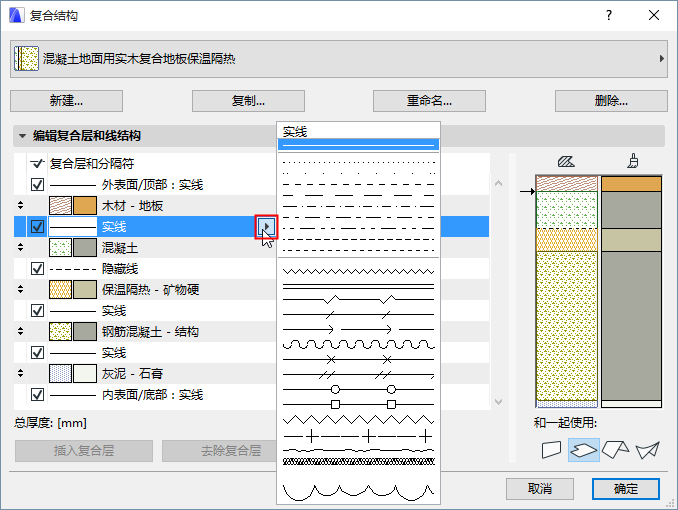Click the 复制... button

(248, 101)
